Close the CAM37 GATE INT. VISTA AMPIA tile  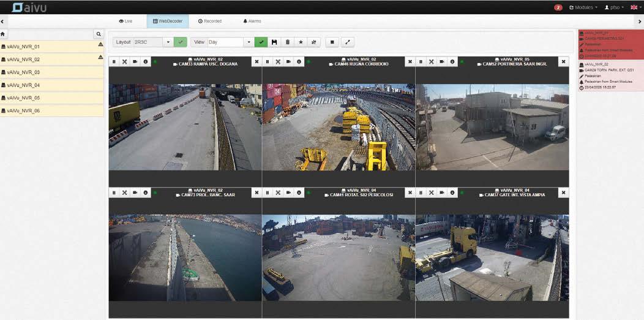tap(563, 192)
